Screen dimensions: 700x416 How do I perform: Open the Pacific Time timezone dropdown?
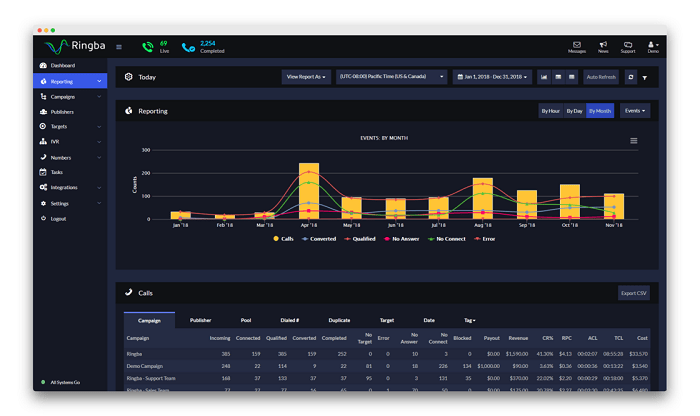(x=391, y=77)
